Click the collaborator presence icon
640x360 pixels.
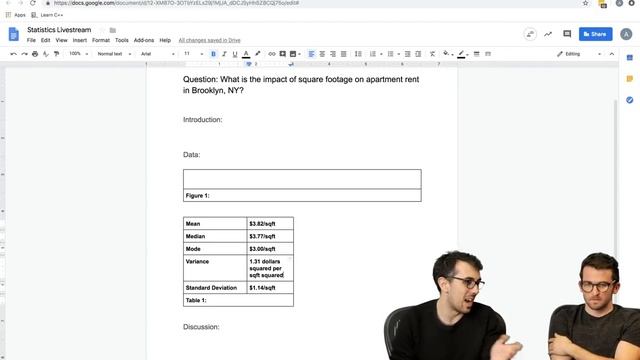[x=530, y=34]
